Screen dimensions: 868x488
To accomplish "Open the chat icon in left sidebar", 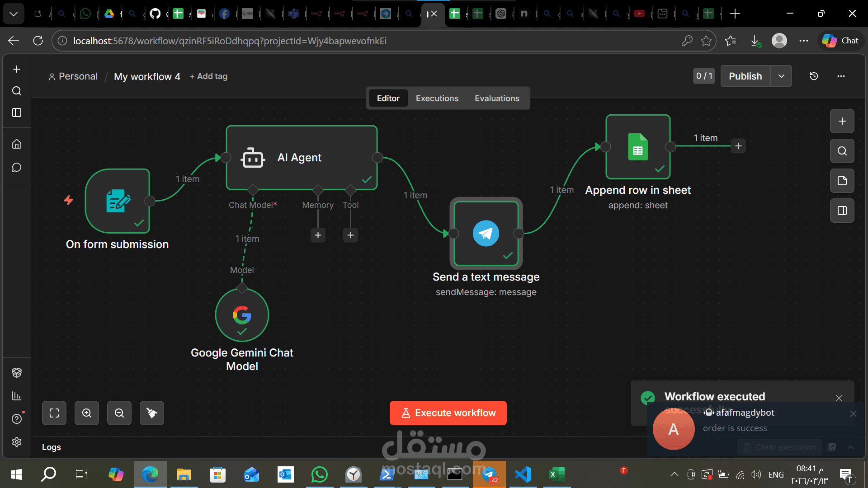I will click(17, 168).
